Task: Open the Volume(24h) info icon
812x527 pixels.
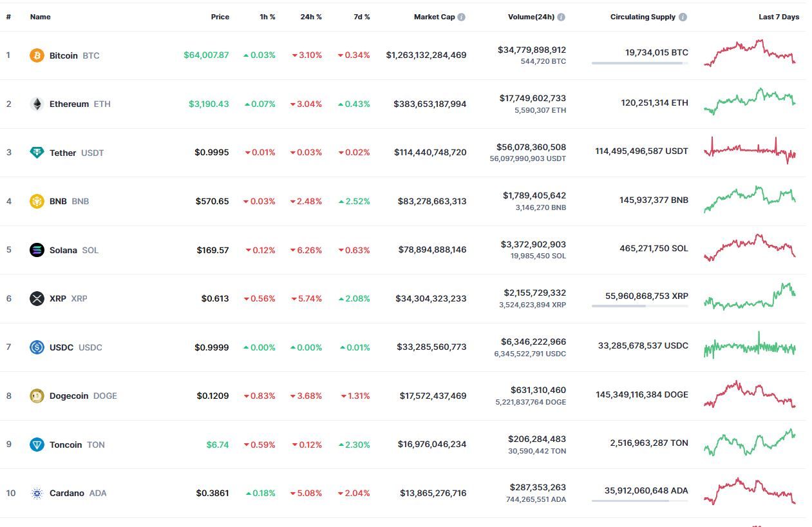Action: [x=562, y=17]
